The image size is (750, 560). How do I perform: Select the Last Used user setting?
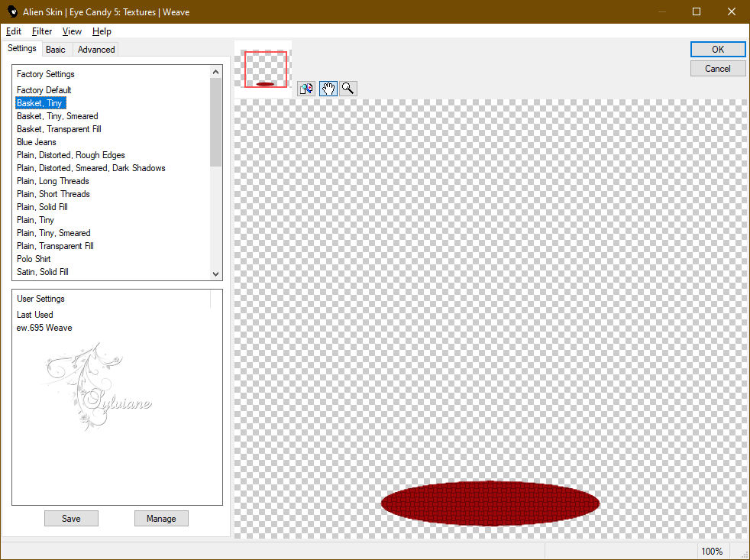tap(35, 315)
